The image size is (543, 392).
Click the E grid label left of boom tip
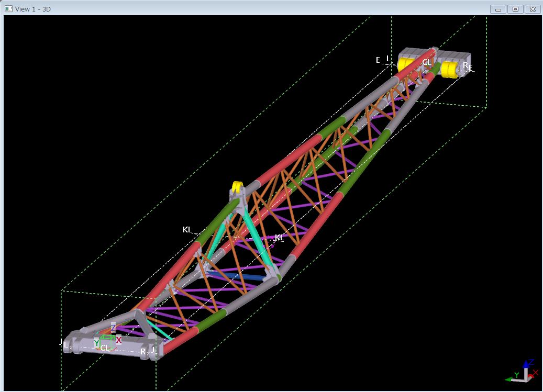(x=378, y=60)
